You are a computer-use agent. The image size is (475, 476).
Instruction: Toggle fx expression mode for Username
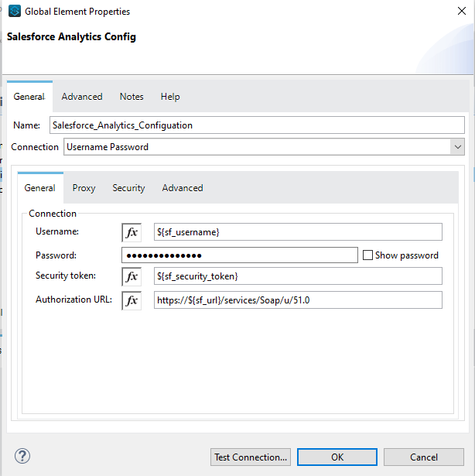[x=132, y=232]
